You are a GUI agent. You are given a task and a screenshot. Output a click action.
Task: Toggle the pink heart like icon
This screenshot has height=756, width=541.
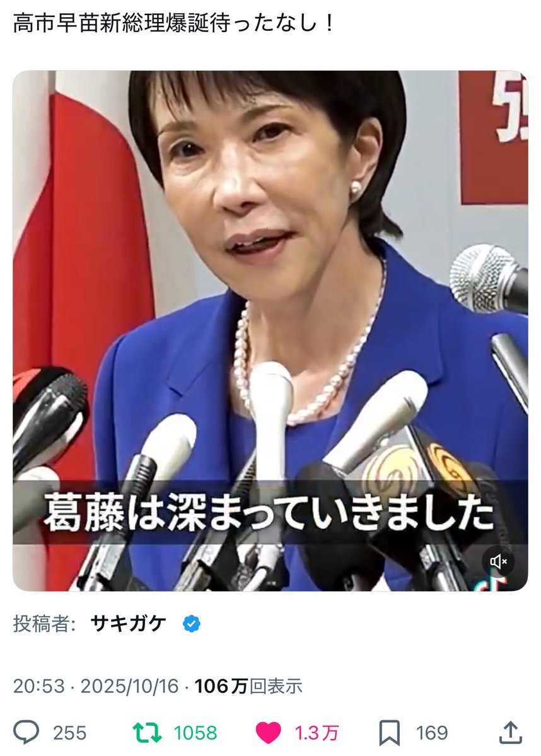pos(268,733)
